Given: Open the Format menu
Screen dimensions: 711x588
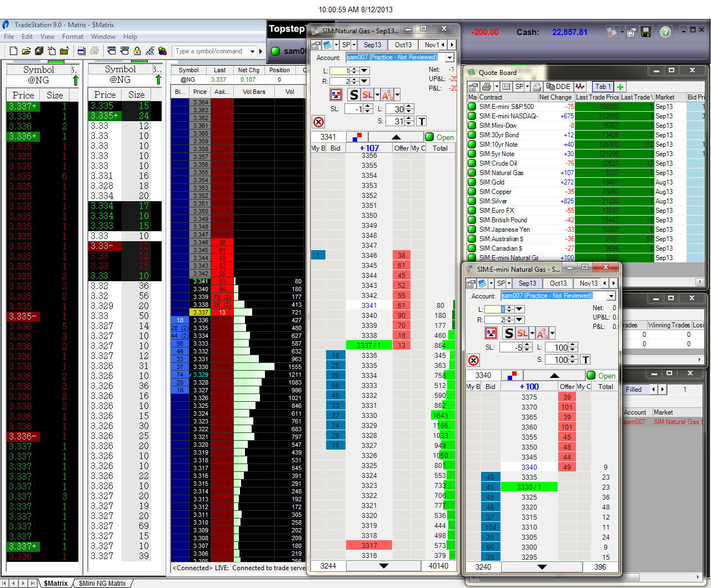Looking at the screenshot, I should tap(73, 37).
